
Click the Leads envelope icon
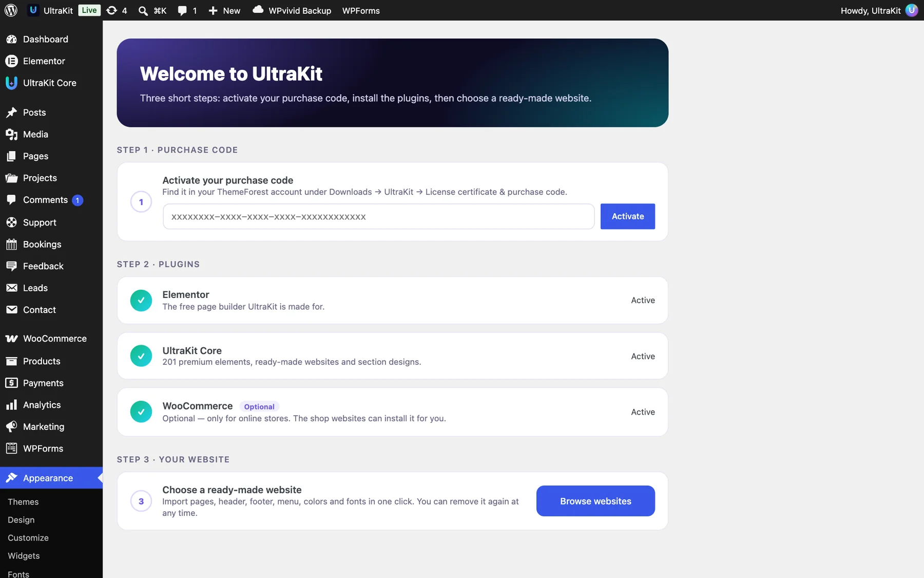click(11, 288)
